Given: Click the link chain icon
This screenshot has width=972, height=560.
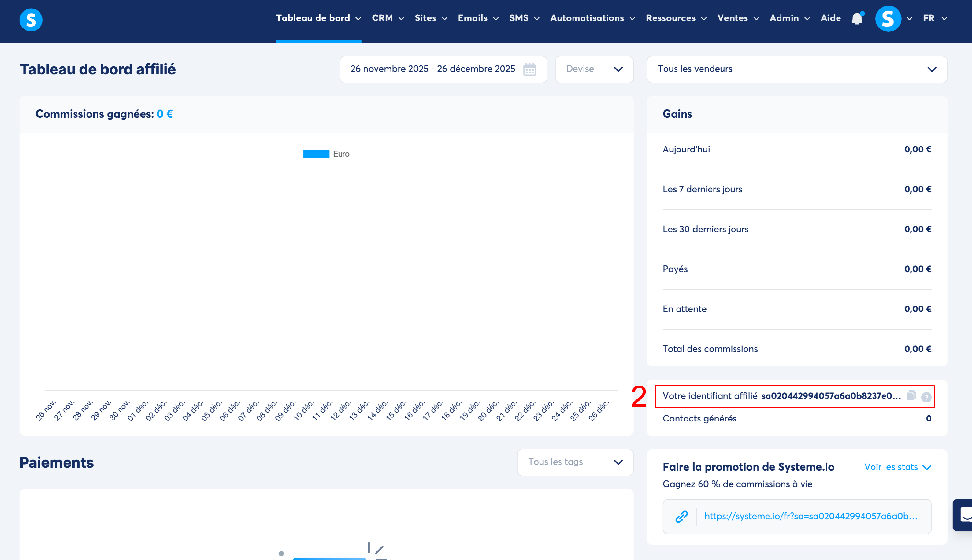Looking at the screenshot, I should (681, 517).
